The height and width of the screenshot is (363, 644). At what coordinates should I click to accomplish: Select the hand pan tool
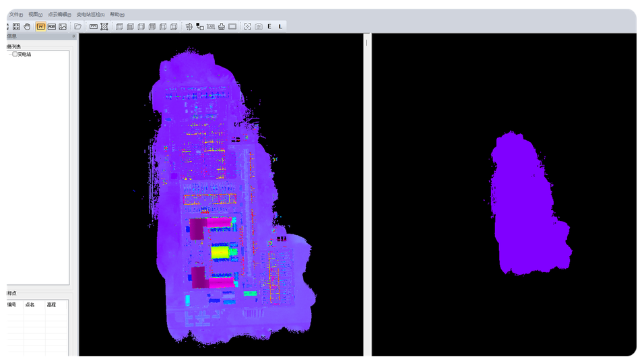pyautogui.click(x=27, y=26)
